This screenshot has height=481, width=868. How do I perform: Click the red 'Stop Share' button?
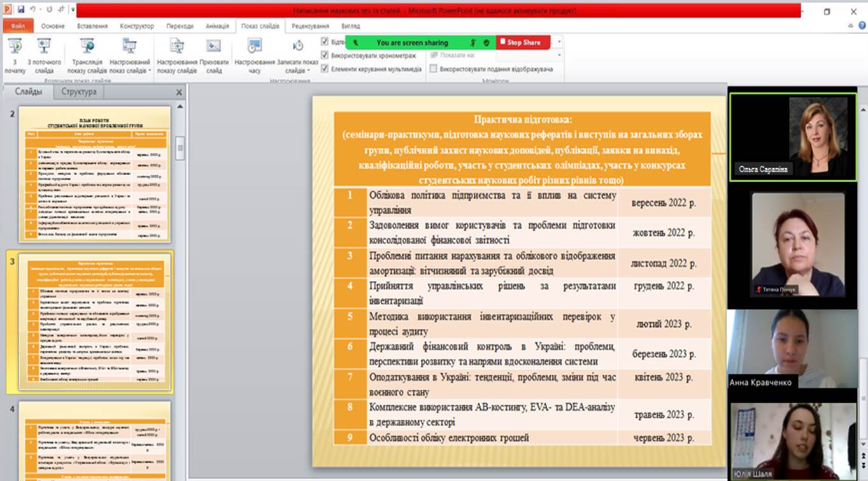(x=523, y=43)
